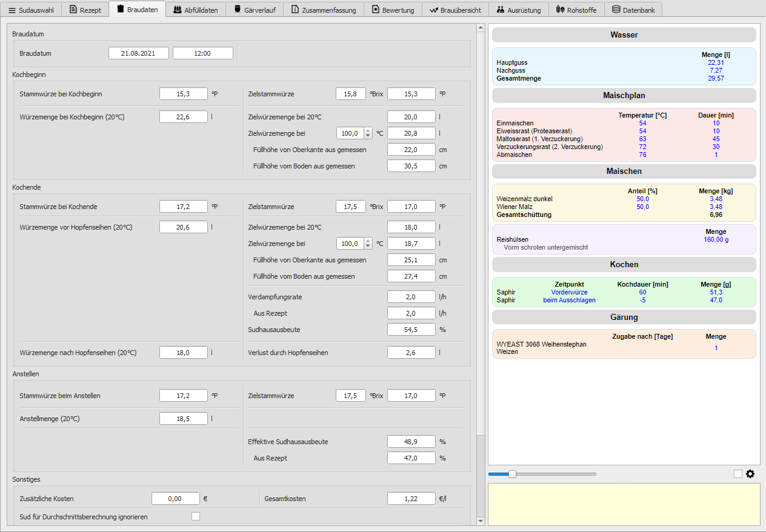Open settings via gear icon
Viewport: 766px width, 532px height.
(750, 474)
